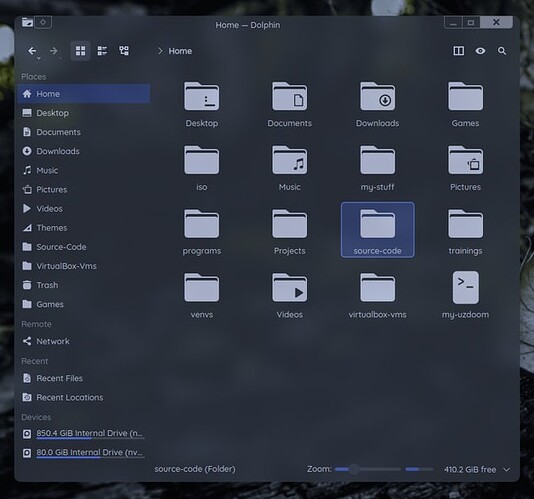Open Themes in the Places panel
The image size is (534, 499).
click(84, 228)
